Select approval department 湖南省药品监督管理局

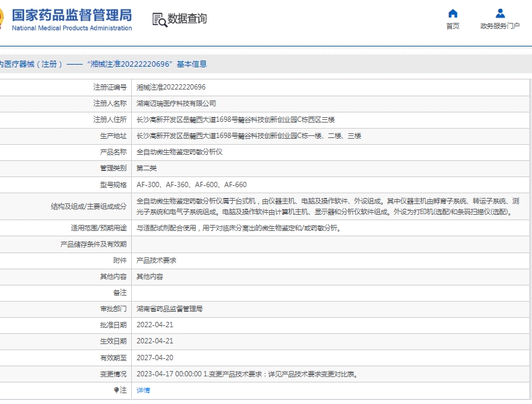169,308
